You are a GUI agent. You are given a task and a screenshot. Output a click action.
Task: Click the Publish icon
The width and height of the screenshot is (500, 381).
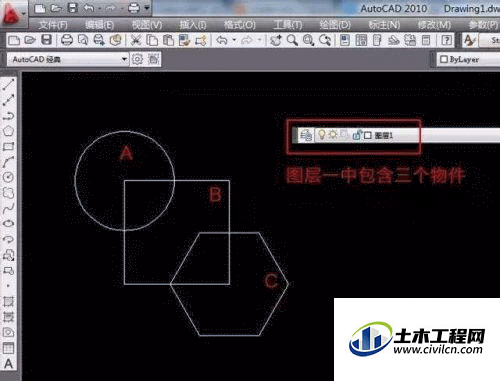[99, 40]
